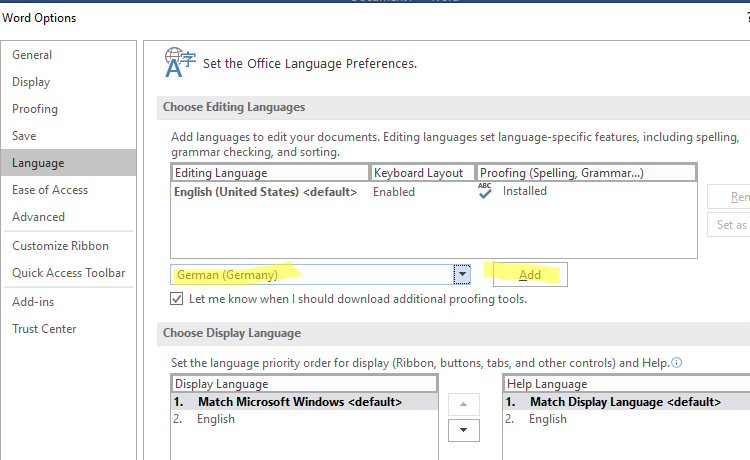Go to the Save settings
The width and height of the screenshot is (750, 460).
(x=24, y=136)
